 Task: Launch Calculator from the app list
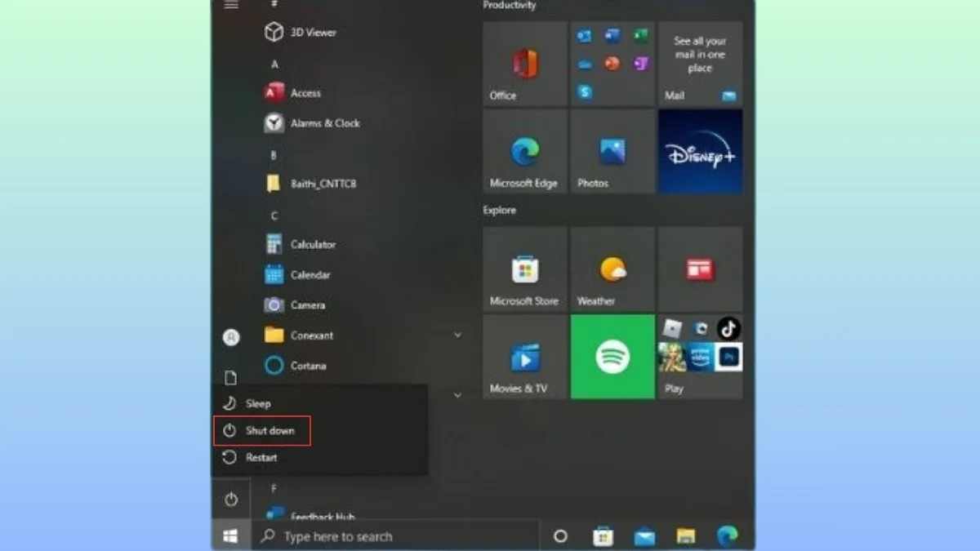pos(311,244)
